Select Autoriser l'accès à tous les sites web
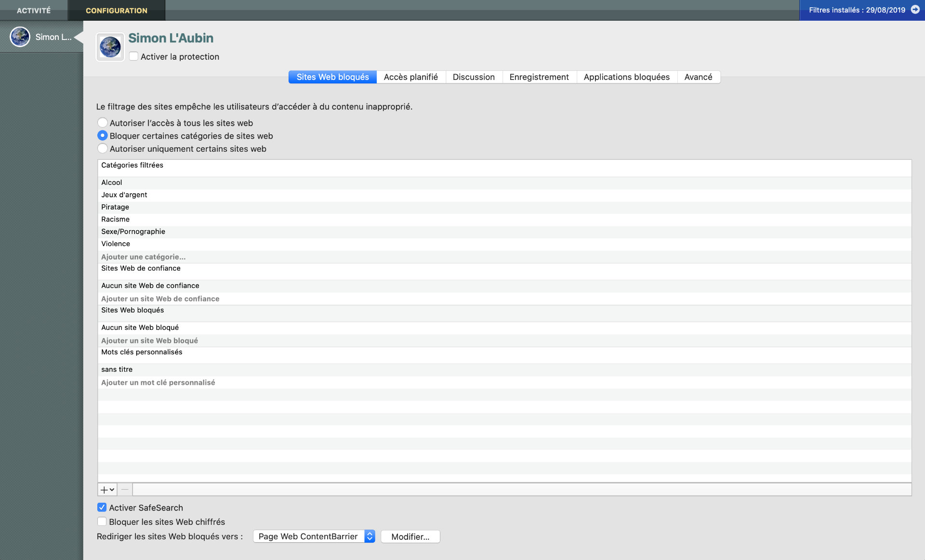The width and height of the screenshot is (925, 560). click(102, 123)
